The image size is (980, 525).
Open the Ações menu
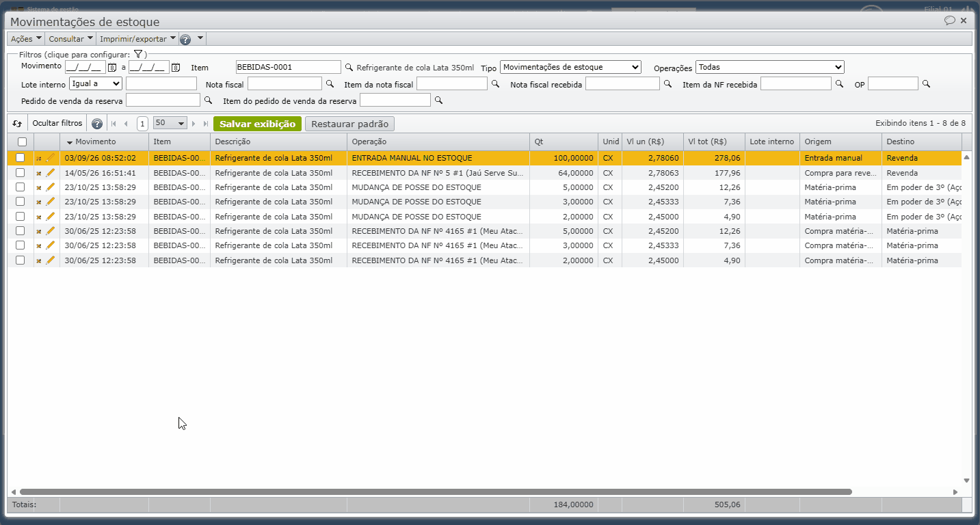coord(27,39)
